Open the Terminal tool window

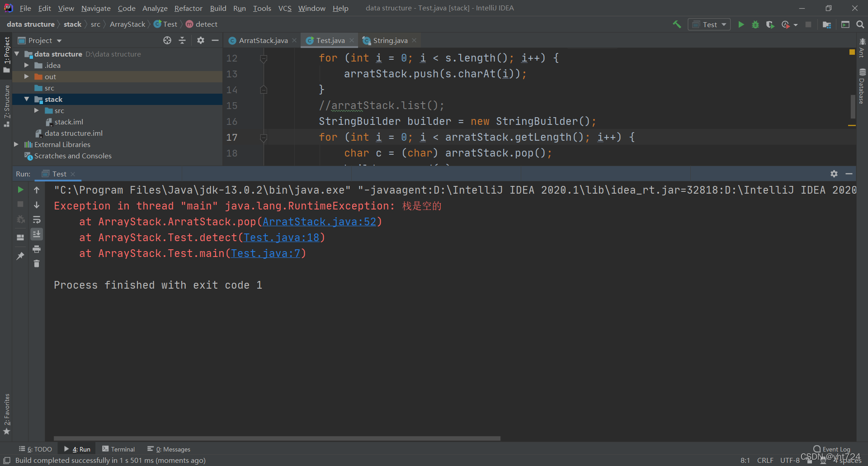(x=118, y=449)
